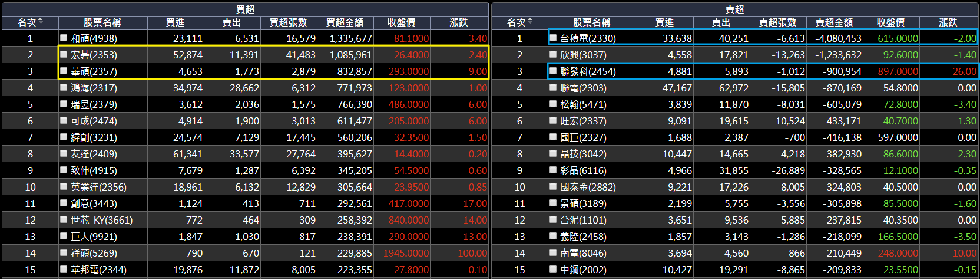Click the 漲跌 value 26.00
Viewport: 980px width, 279px height.
coord(965,71)
